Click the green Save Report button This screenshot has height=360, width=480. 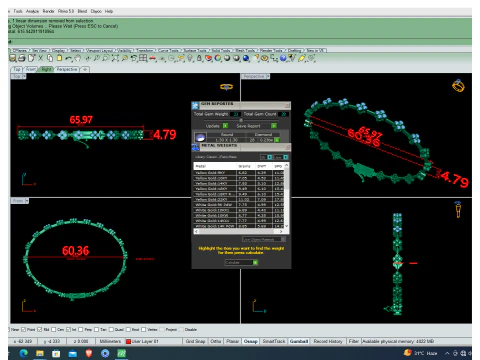click(274, 126)
